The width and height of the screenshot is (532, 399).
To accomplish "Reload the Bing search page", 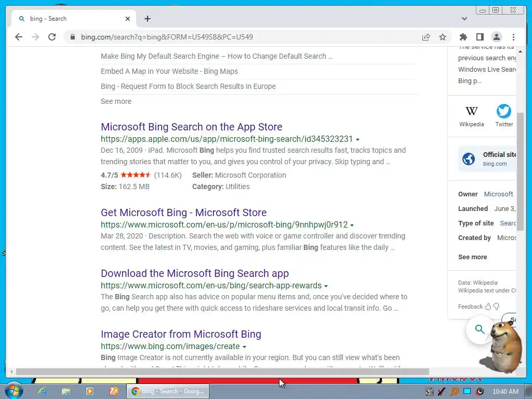I will (52, 37).
